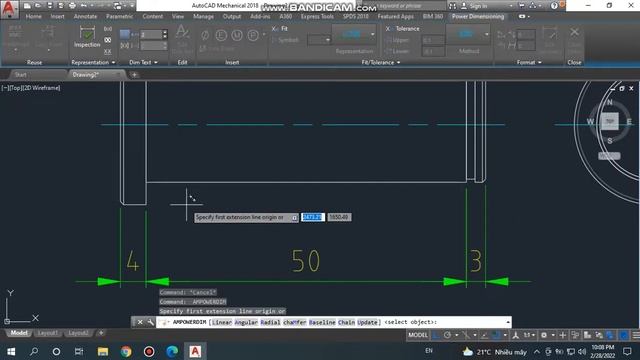Click the workspace switching gear icon
The width and height of the screenshot is (640, 360).
tap(544, 335)
